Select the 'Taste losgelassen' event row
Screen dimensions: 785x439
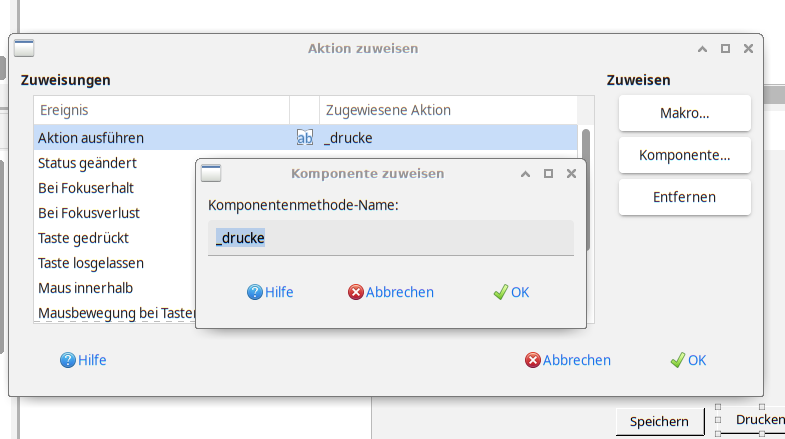115,263
